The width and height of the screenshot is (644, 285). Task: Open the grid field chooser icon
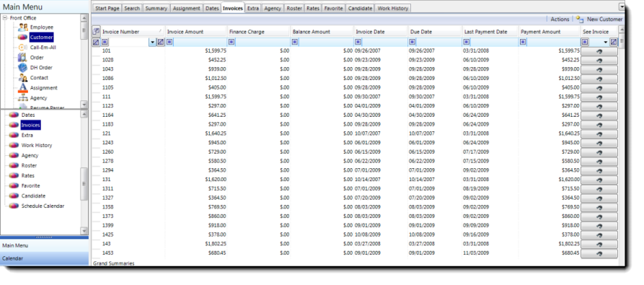pos(96,31)
